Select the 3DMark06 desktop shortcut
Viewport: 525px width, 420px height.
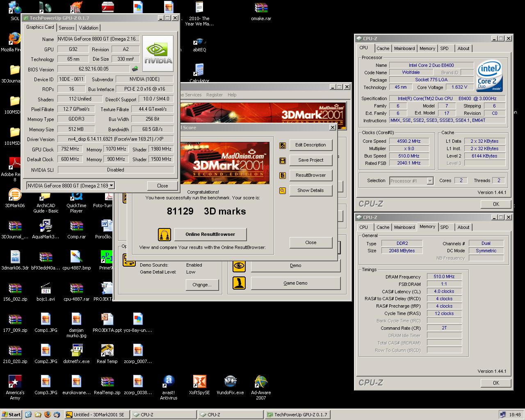point(15,198)
